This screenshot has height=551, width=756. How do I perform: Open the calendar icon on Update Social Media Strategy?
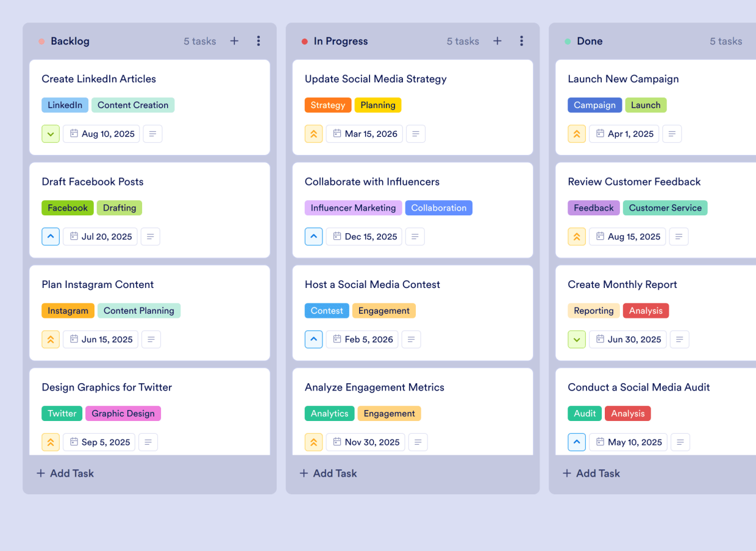[336, 134]
